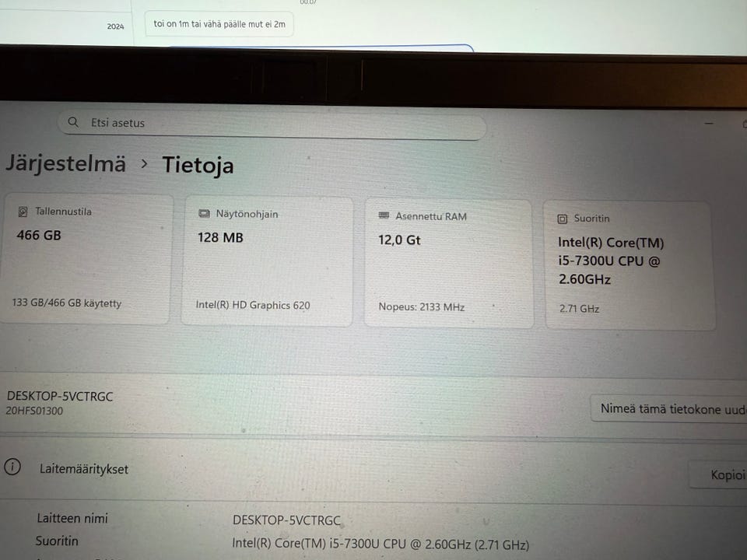Select the DESKTOP-5VCTRGC device name heading
This screenshot has height=560, width=747.
pyautogui.click(x=60, y=396)
